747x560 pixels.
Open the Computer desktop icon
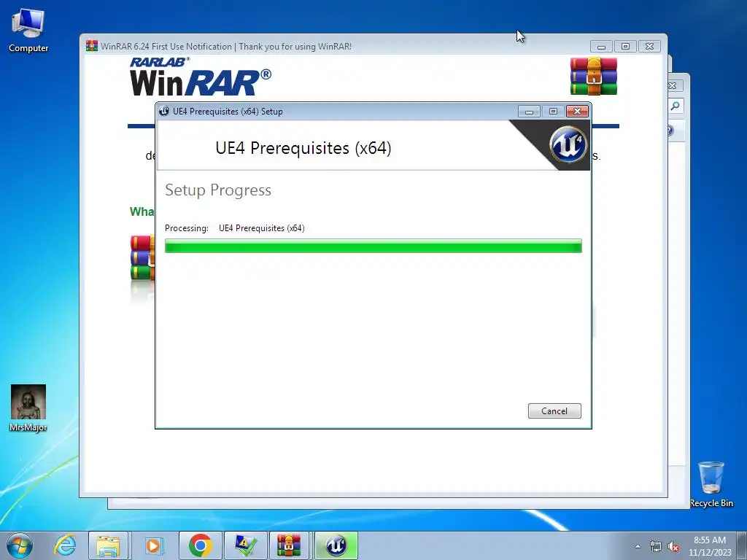[28, 31]
